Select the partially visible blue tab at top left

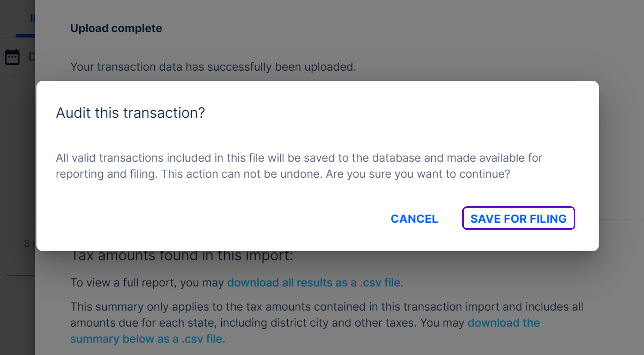click(x=32, y=18)
